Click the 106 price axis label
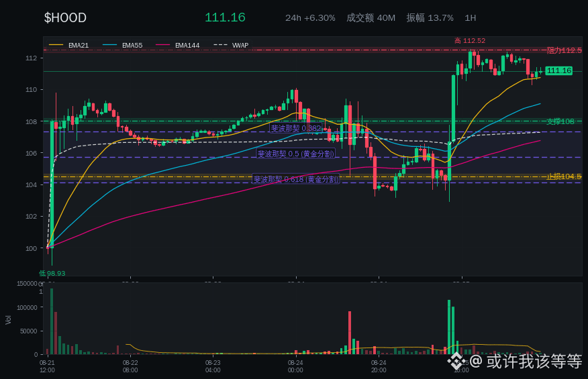Viewport: 588px width, 379px height. (31, 153)
